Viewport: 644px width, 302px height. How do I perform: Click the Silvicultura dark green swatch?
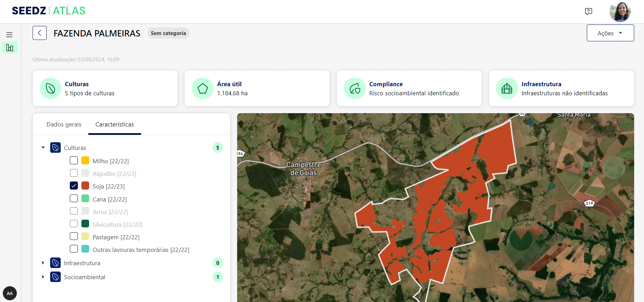tap(85, 224)
